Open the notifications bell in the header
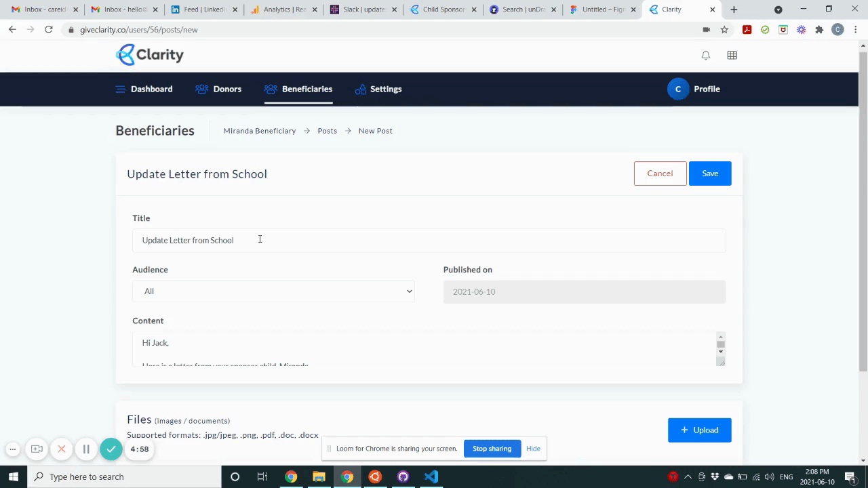This screenshot has width=868, height=488. pos(705,55)
